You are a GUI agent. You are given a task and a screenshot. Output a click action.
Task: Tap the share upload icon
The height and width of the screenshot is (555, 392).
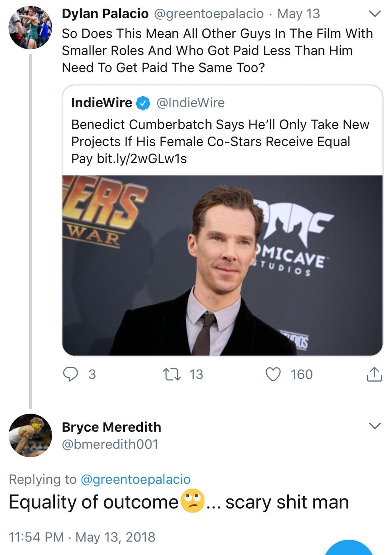(x=374, y=374)
